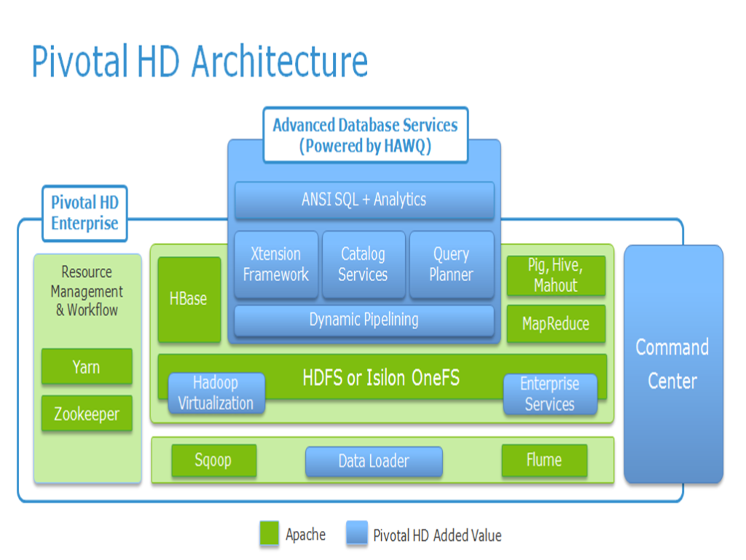Select the Hadoop Virtualization block

point(216,393)
